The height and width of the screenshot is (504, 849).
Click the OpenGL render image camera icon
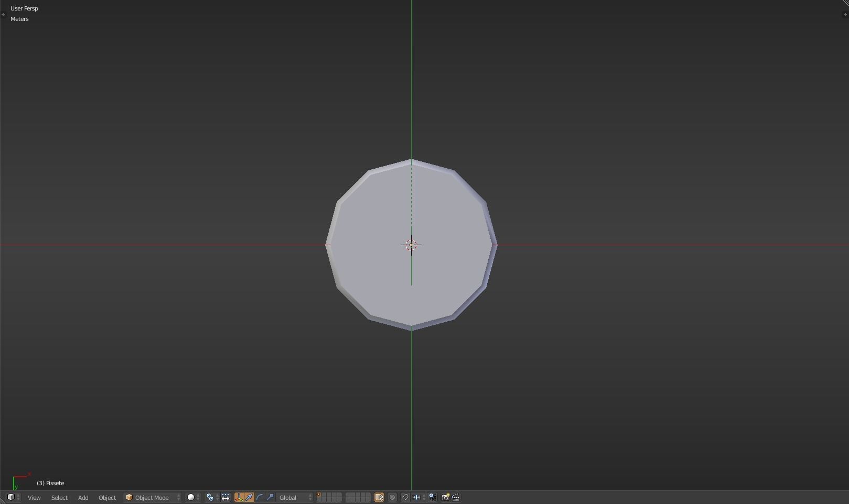pyautogui.click(x=445, y=498)
